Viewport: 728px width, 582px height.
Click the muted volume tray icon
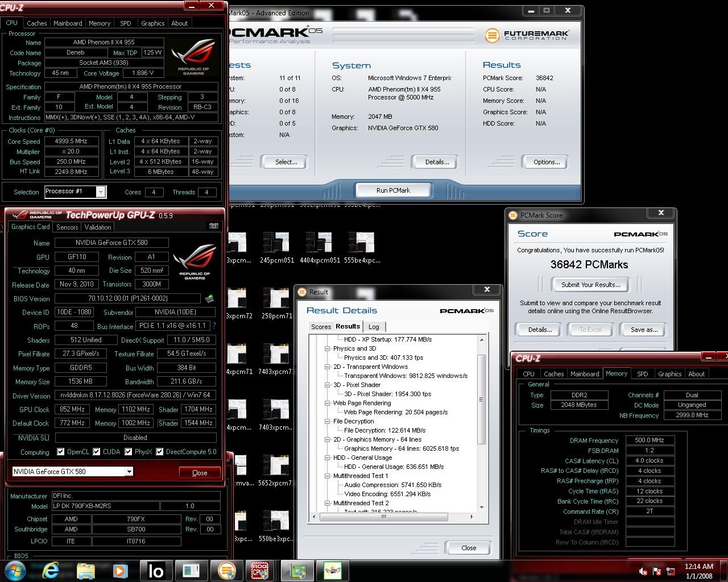[643, 571]
